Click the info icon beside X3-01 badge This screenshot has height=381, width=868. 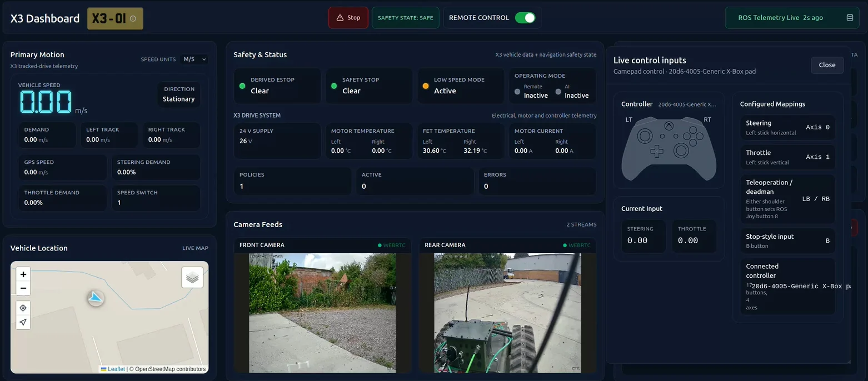[x=133, y=18]
